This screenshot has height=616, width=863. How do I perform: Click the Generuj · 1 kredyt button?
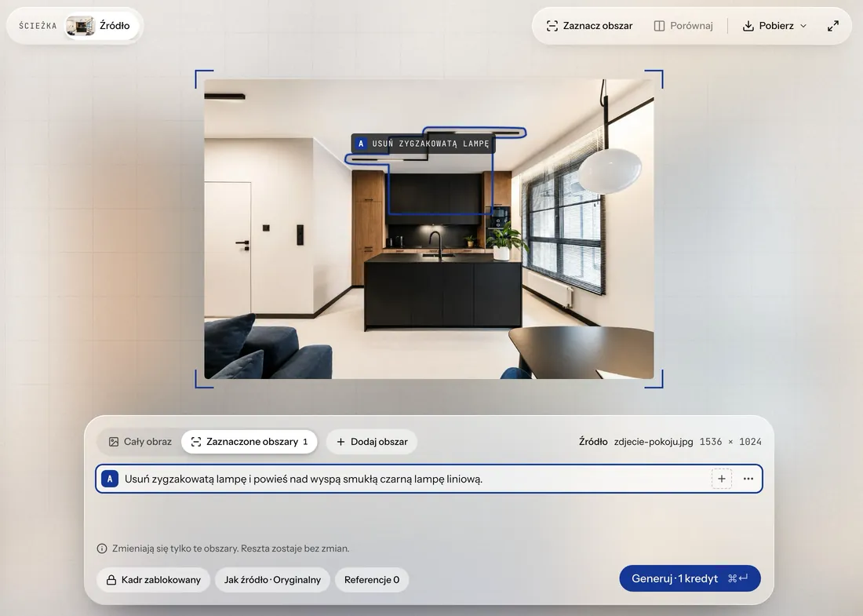tap(690, 578)
